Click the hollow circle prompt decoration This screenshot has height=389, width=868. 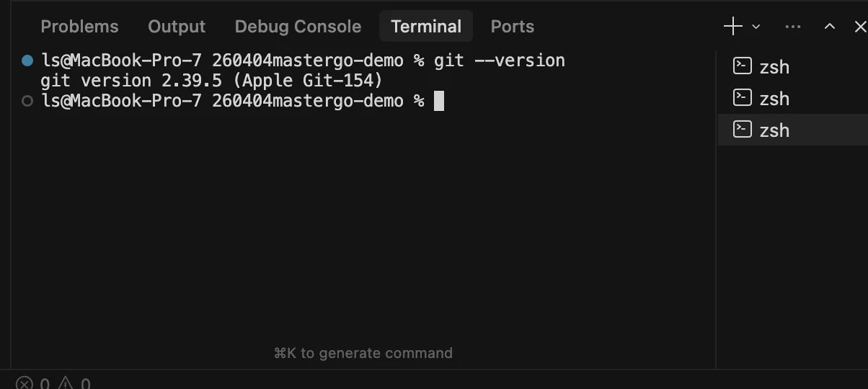(27, 102)
